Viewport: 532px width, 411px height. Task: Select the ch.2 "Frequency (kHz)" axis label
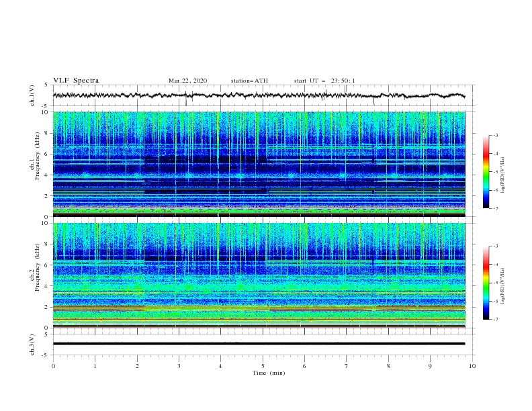(x=38, y=267)
